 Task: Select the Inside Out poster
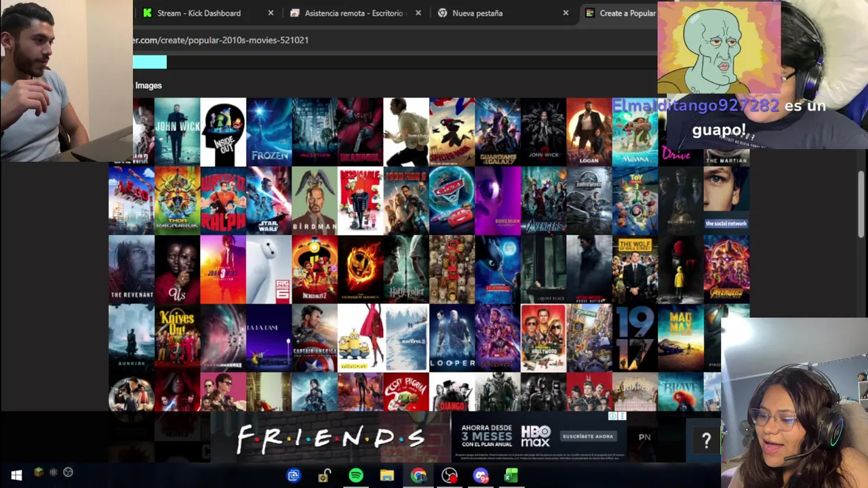click(223, 131)
